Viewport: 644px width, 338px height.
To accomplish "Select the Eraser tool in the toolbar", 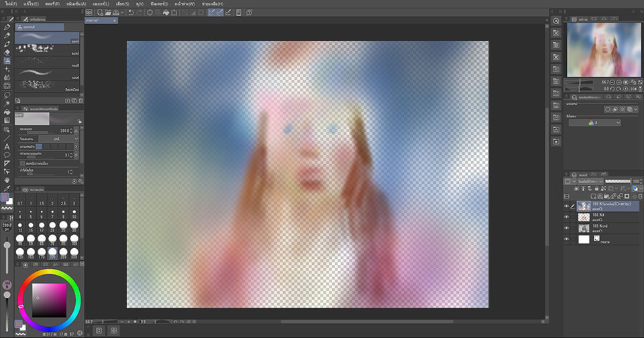I will tap(7, 52).
